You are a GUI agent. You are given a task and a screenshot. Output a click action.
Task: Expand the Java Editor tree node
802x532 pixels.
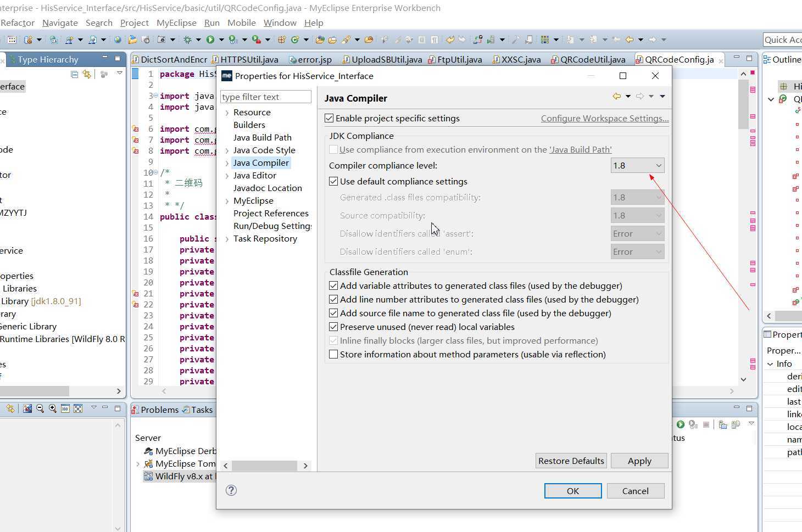click(x=227, y=176)
